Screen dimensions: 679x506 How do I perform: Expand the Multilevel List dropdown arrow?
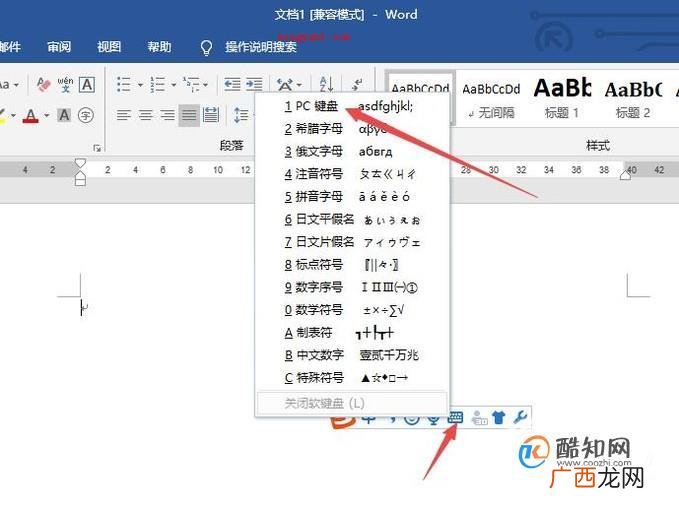205,85
